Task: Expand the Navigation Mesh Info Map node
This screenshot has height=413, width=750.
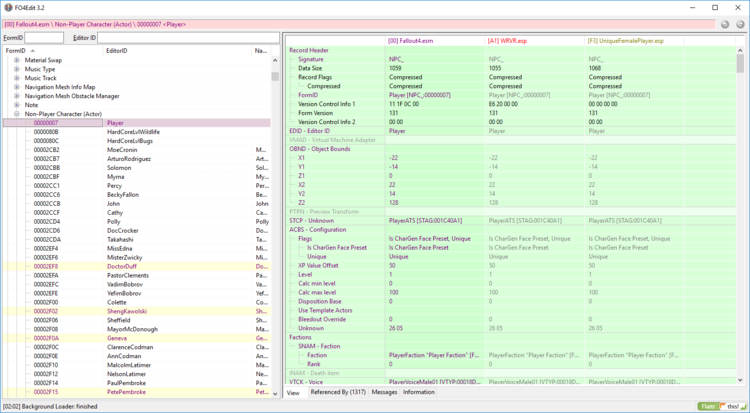Action: coord(17,87)
